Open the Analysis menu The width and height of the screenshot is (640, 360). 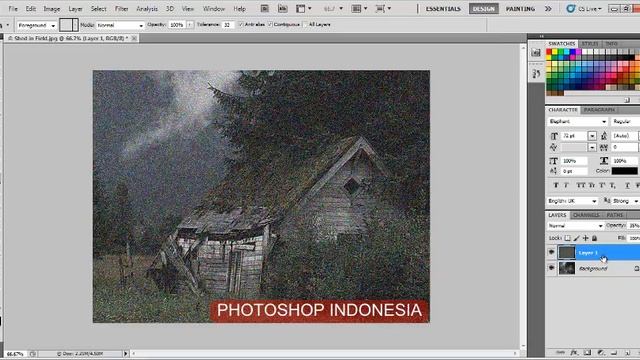click(147, 9)
